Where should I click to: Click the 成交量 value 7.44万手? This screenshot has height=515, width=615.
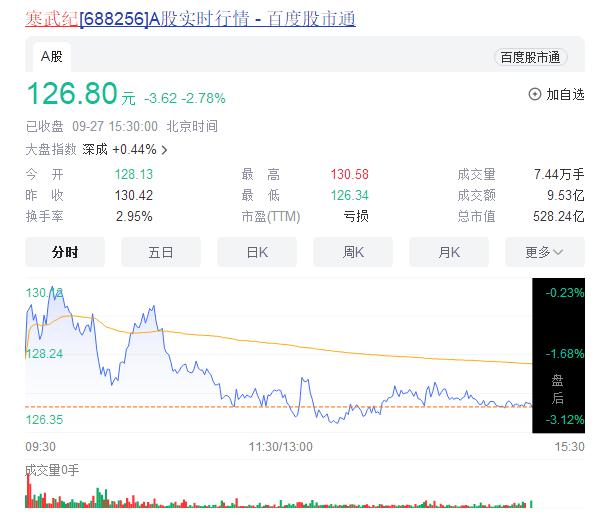pos(559,174)
